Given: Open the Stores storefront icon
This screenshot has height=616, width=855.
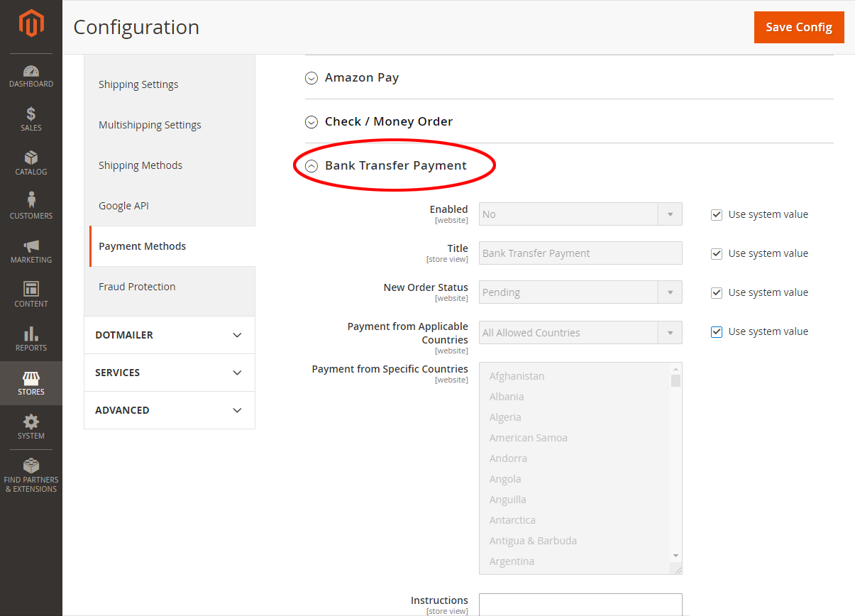Looking at the screenshot, I should pos(31,378).
